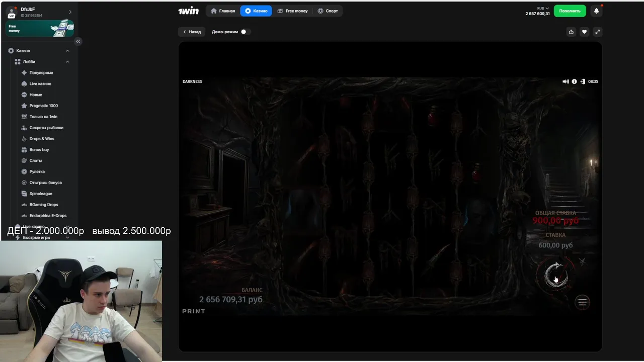Open Отыгрыш бонуса category
This screenshot has width=644, height=362.
coord(45,183)
